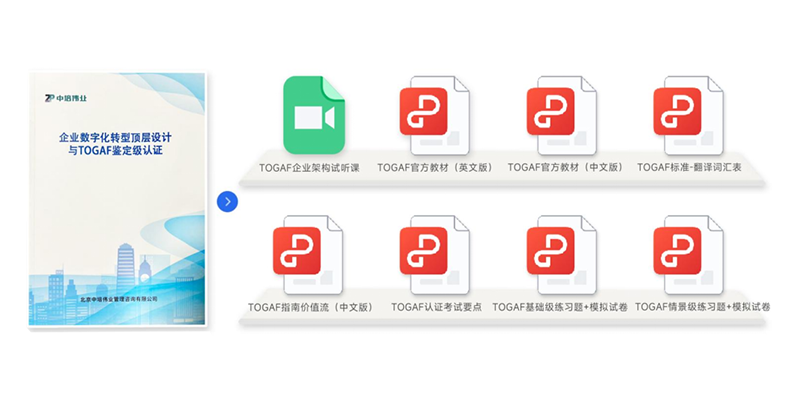
Task: Click the 企业数字化转型顶层设计 booklet cover
Action: tap(117, 199)
